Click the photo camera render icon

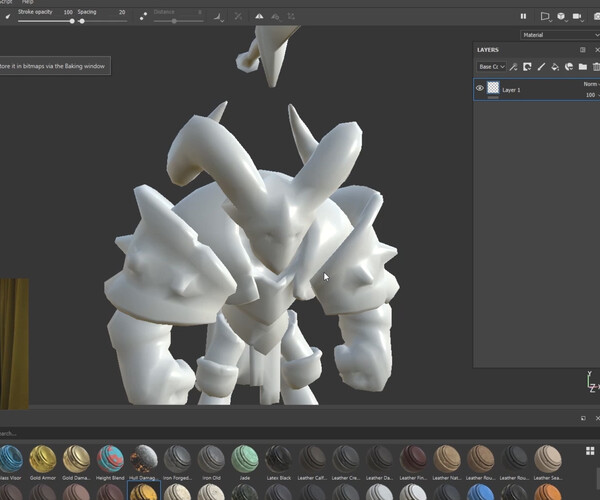click(596, 16)
